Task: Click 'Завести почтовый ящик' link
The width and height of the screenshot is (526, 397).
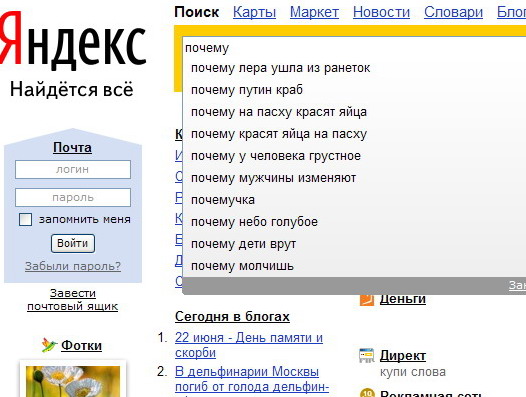Action: (73, 300)
